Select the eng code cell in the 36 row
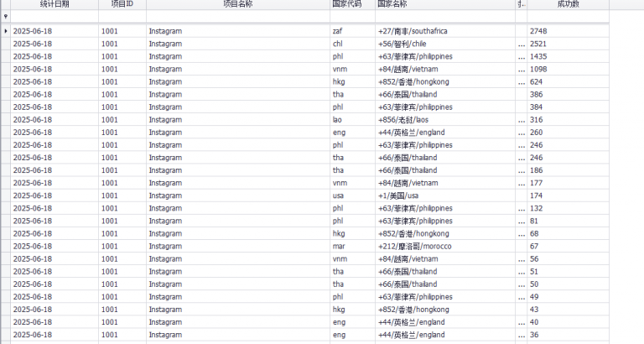The height and width of the screenshot is (344, 644). [x=353, y=335]
